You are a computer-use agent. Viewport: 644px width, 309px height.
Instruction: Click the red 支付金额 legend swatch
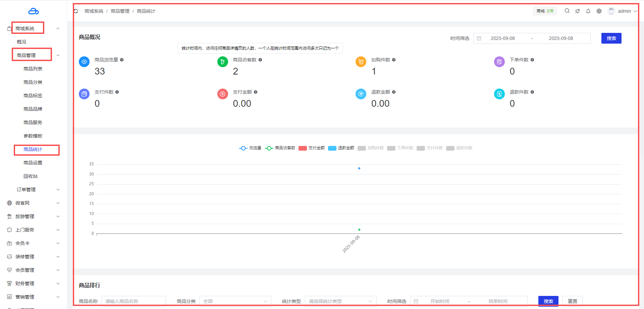point(303,148)
